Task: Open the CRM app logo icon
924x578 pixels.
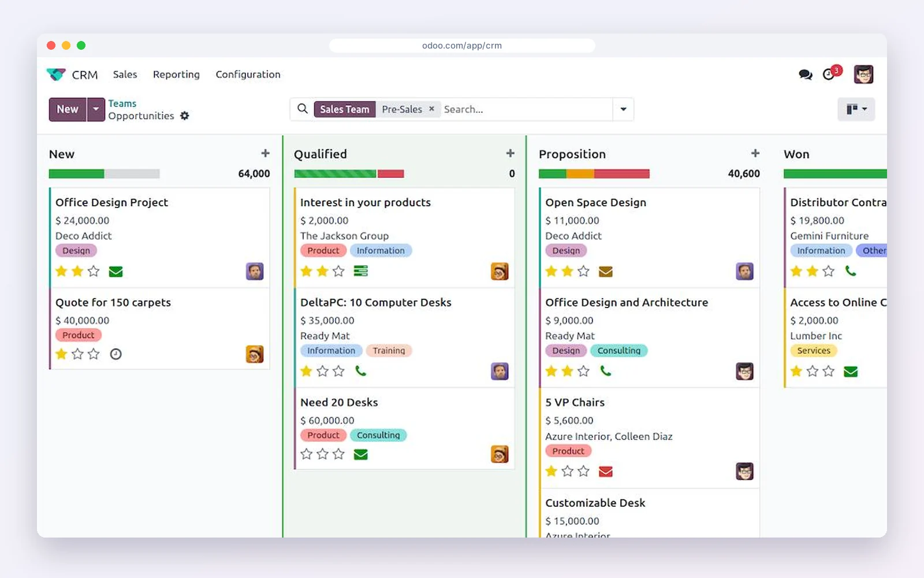Action: (56, 75)
